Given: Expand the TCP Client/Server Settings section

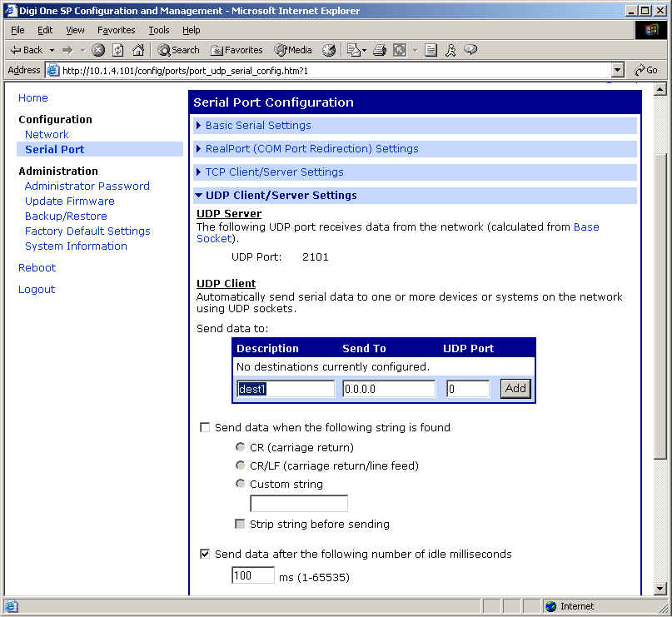Looking at the screenshot, I should tap(274, 172).
